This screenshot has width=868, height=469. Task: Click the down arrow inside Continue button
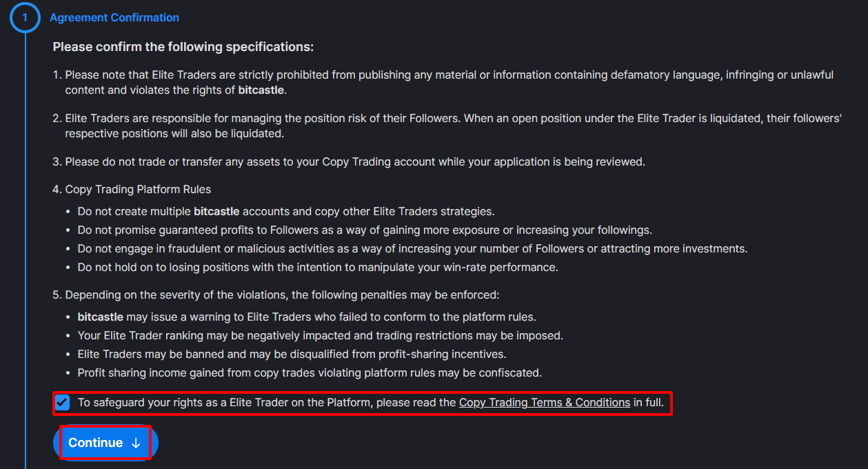tap(136, 443)
